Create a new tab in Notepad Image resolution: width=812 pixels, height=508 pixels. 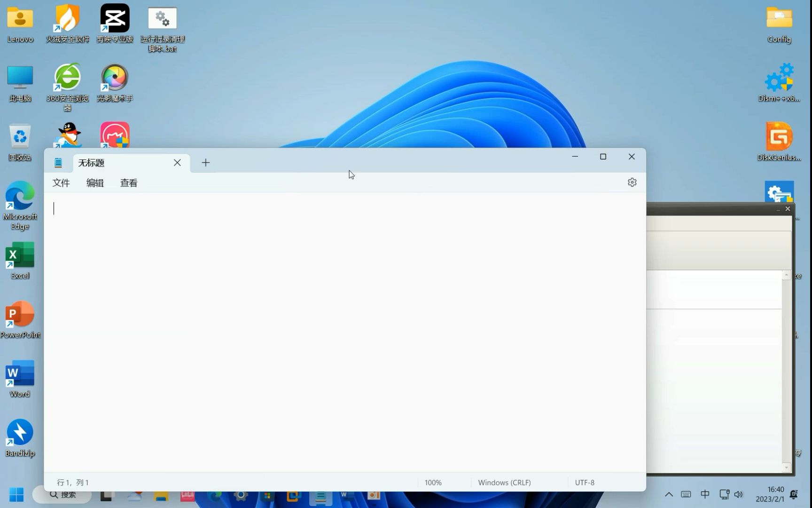pos(205,163)
